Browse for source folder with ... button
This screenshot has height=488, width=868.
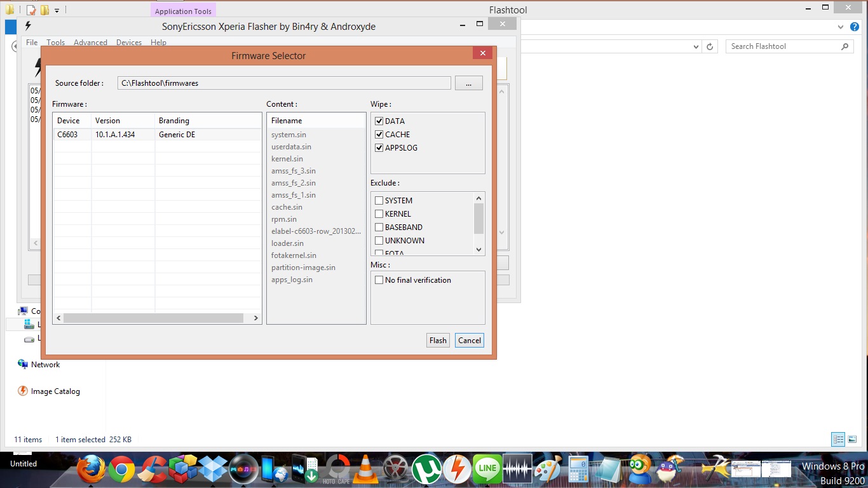click(469, 83)
